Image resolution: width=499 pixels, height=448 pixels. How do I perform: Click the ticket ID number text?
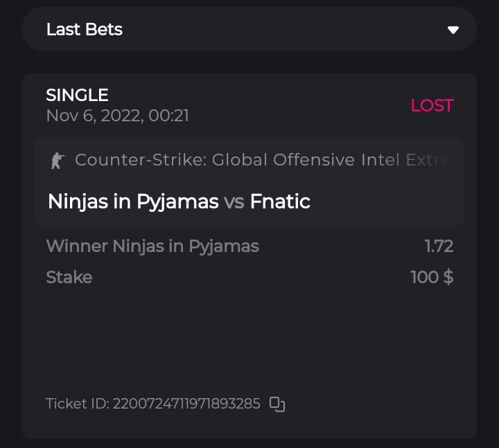(186, 404)
